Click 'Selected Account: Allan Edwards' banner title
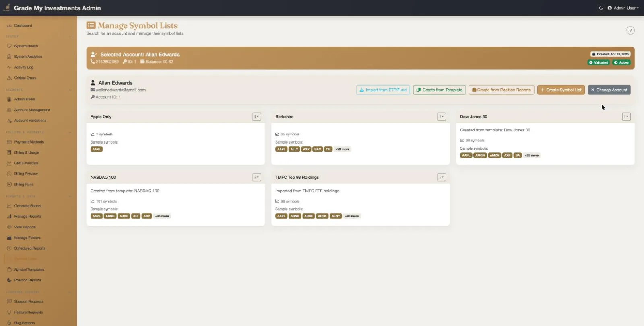The height and width of the screenshot is (326, 644). pos(140,55)
